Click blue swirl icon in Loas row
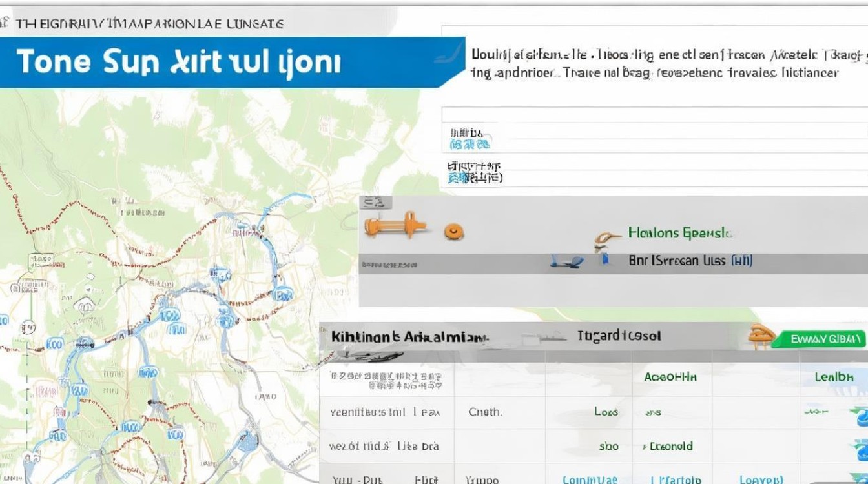The image size is (868, 484). tap(858, 414)
